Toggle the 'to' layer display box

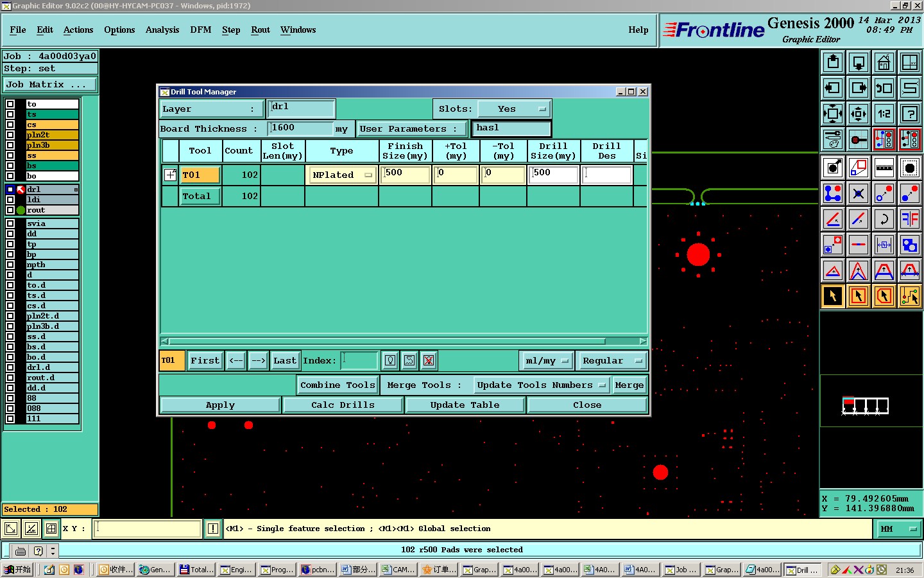pos(10,104)
